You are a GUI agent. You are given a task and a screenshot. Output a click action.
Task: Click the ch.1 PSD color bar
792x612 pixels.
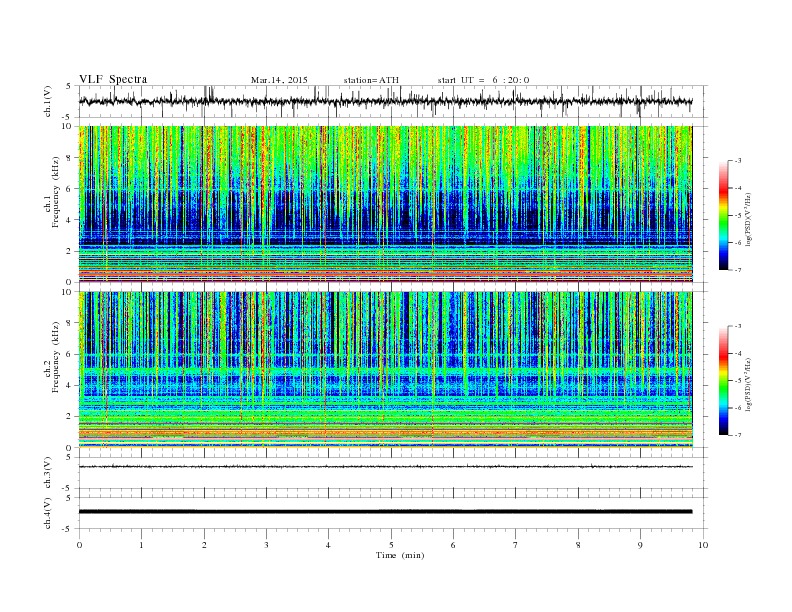click(723, 215)
